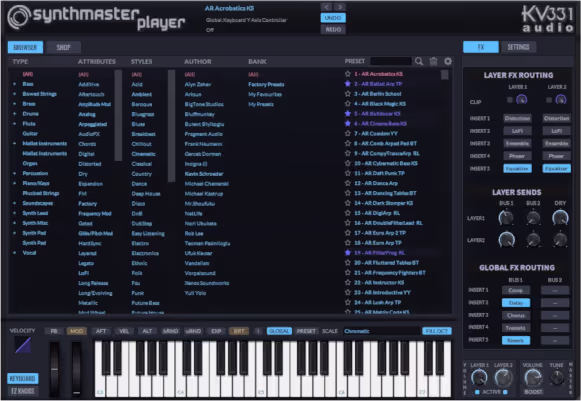
Task: Click the KV331 audio logo
Action: point(548,19)
